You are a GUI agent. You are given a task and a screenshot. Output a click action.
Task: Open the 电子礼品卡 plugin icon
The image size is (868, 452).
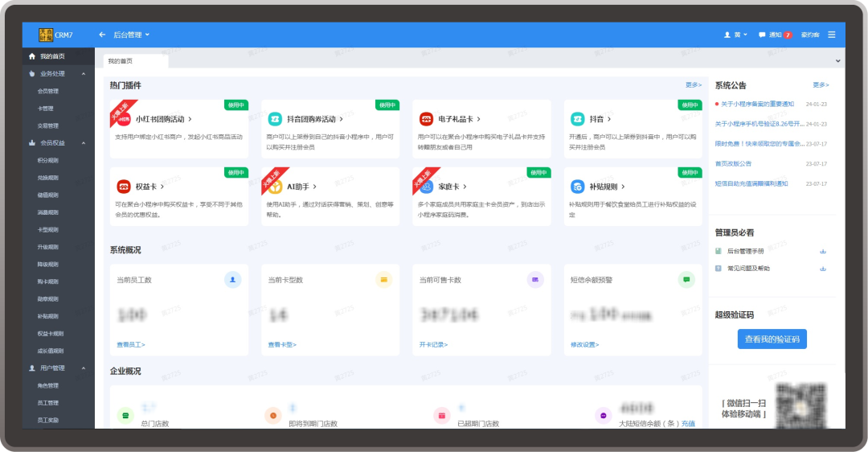tap(426, 119)
